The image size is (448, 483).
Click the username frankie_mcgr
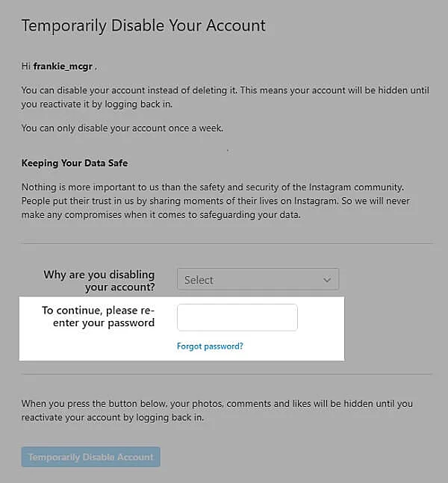point(62,66)
